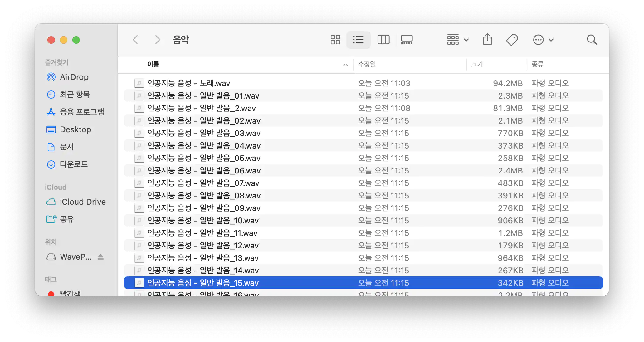Open the grouping options dropdown

pos(457,40)
